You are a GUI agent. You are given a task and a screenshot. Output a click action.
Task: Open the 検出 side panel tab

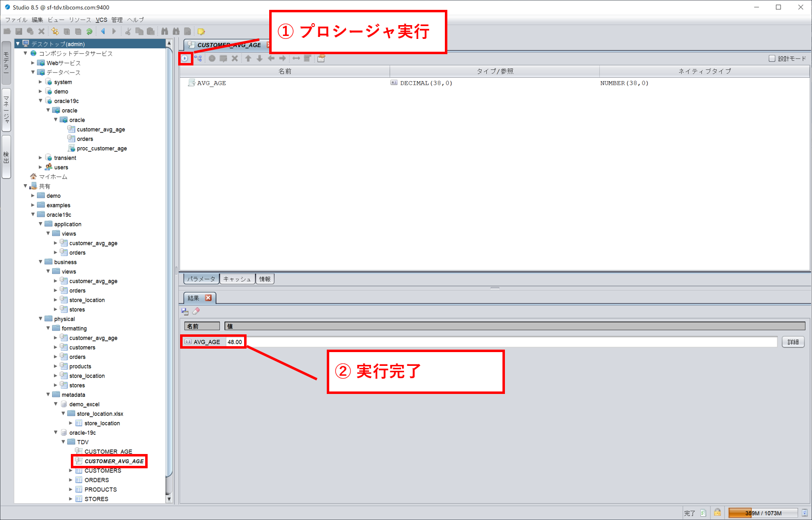click(x=6, y=157)
